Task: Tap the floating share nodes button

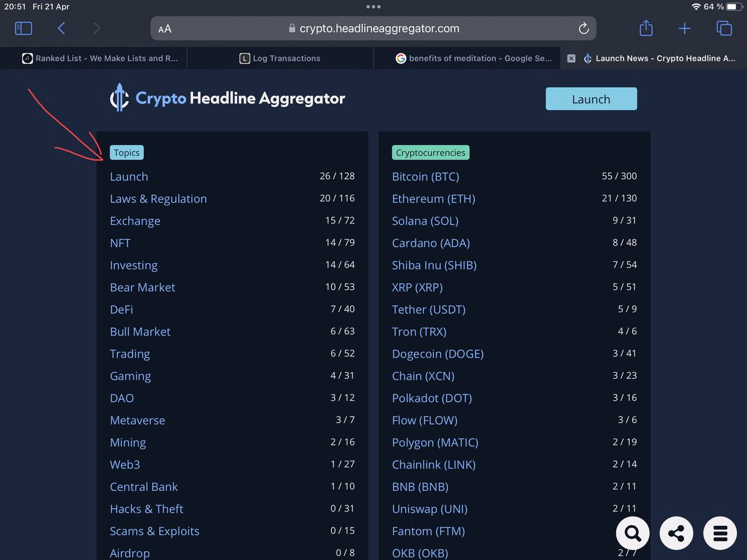Action: [676, 533]
